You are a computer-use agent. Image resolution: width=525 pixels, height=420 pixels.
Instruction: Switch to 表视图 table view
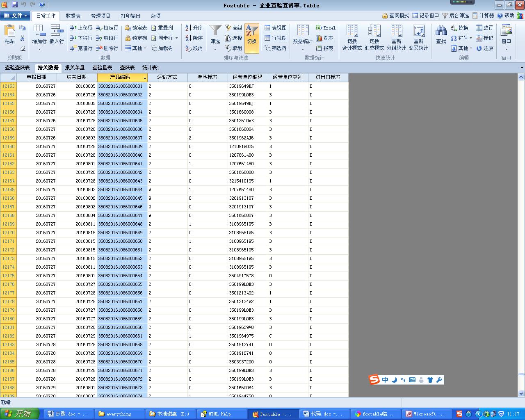coord(276,28)
